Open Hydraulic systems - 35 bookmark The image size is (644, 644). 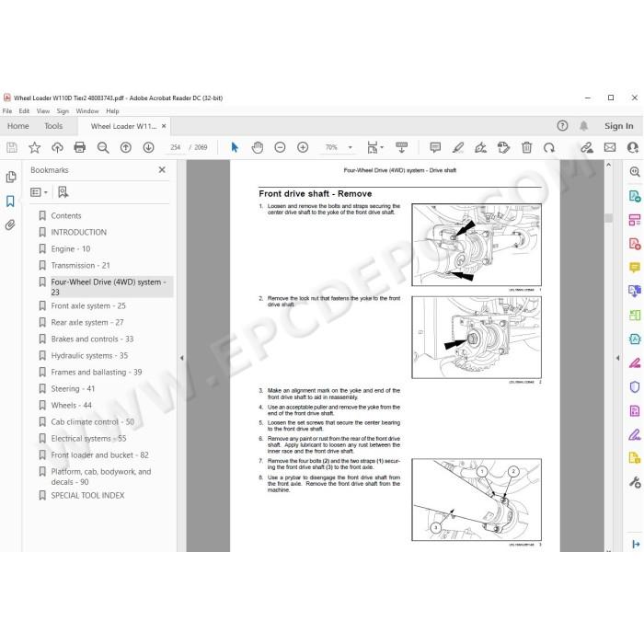point(89,355)
